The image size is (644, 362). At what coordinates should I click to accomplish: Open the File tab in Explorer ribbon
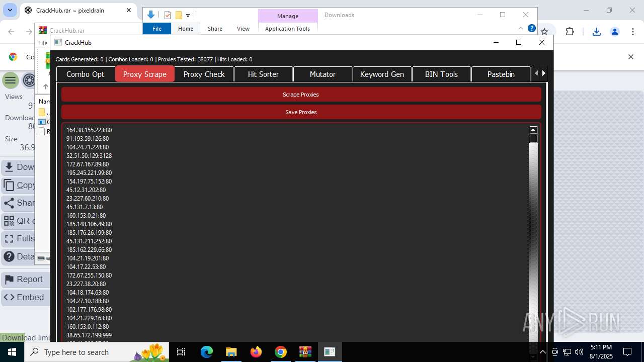157,29
